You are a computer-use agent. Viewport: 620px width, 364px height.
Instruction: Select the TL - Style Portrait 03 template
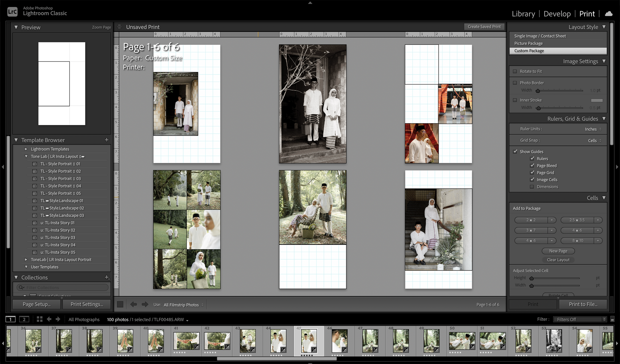(60, 178)
